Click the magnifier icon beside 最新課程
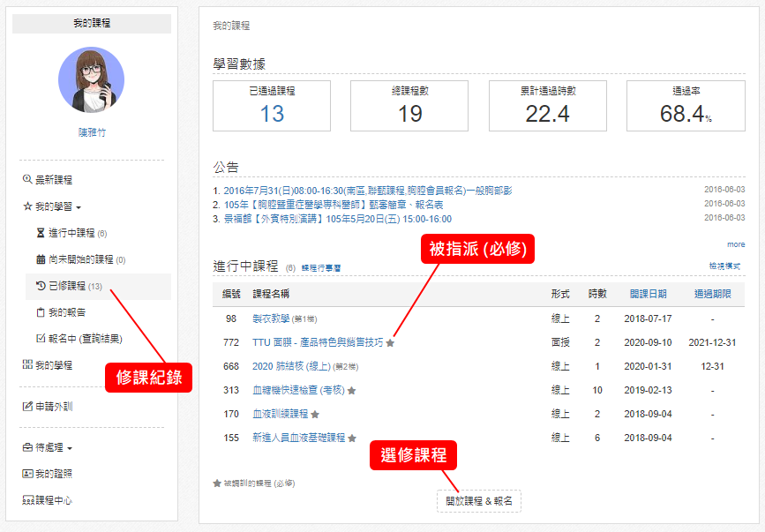This screenshot has width=765, height=532. pos(26,179)
